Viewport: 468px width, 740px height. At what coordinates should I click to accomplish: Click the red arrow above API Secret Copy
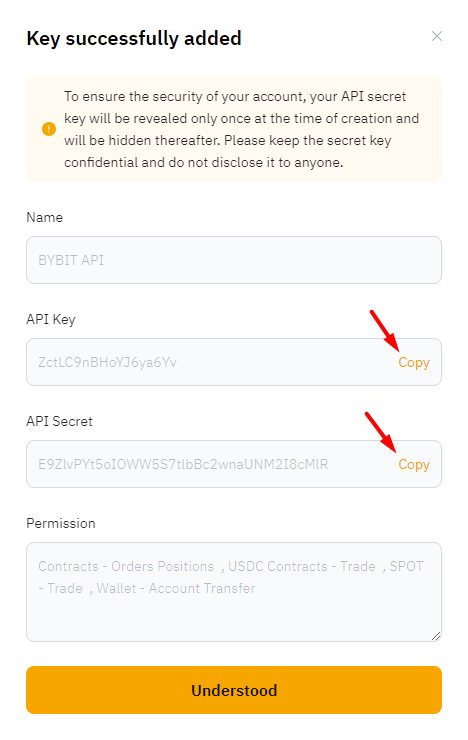pos(380,433)
